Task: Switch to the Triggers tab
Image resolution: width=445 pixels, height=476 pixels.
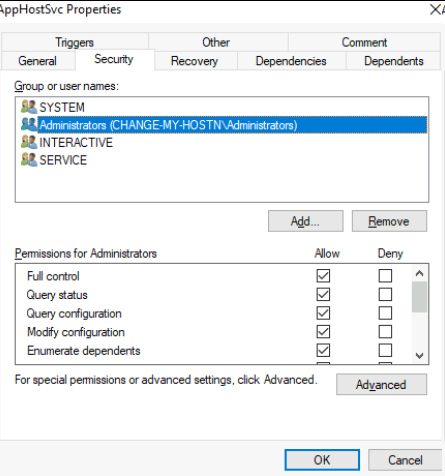Action: 75,42
